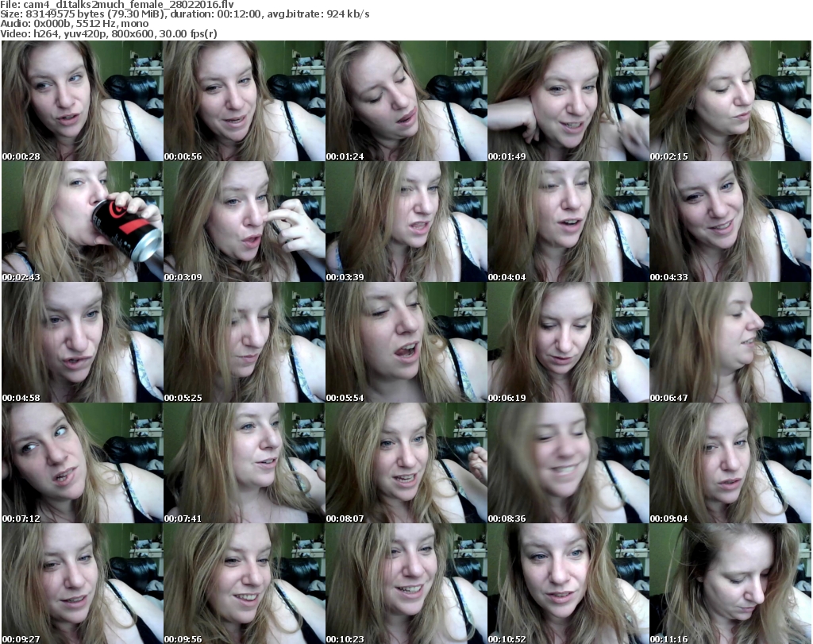The width and height of the screenshot is (813, 644).
Task: Pick the thumbnail marked 00:03:09
Action: click(245, 222)
